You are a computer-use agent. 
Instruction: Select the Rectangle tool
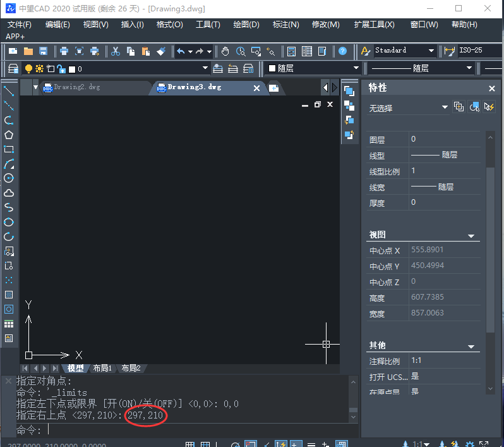click(x=9, y=149)
